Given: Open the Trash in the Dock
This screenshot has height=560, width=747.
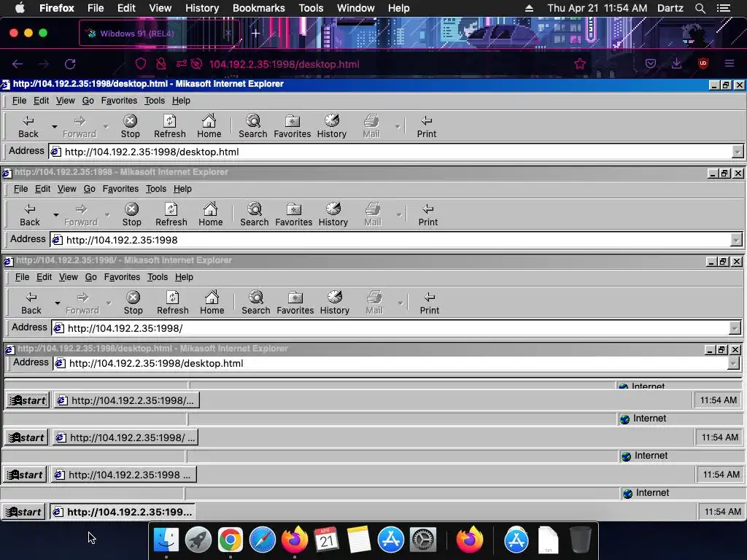Looking at the screenshot, I should point(580,540).
